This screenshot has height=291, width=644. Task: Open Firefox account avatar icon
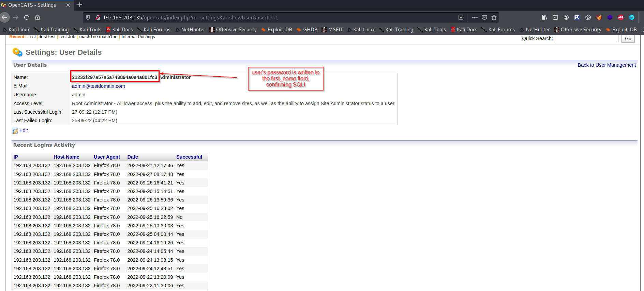(x=566, y=17)
